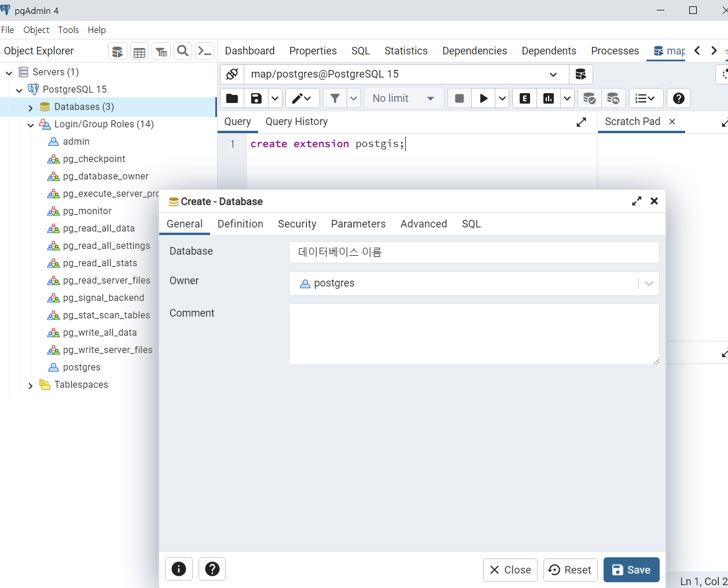Image resolution: width=728 pixels, height=588 pixels.
Task: Select the pg_read_all_data role
Action: click(x=98, y=229)
